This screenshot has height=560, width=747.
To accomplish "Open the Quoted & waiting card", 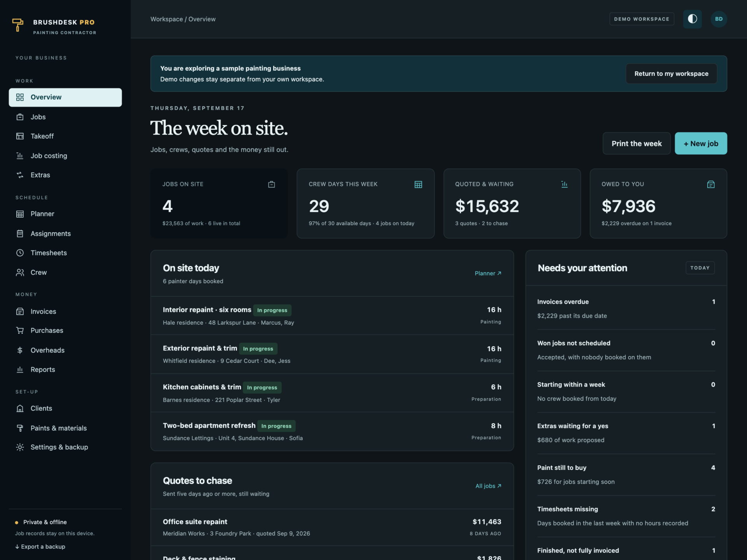I will (512, 203).
